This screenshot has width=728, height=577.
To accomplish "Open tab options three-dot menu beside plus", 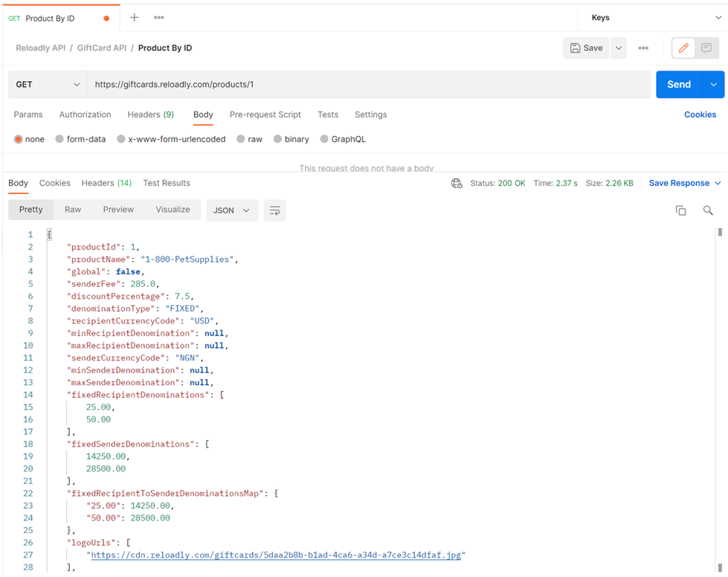I will 159,18.
